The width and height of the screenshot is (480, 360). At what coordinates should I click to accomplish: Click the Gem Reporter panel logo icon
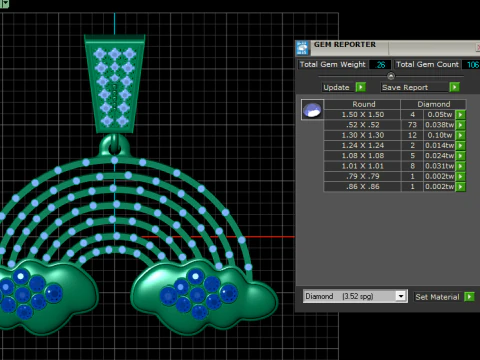point(303,48)
